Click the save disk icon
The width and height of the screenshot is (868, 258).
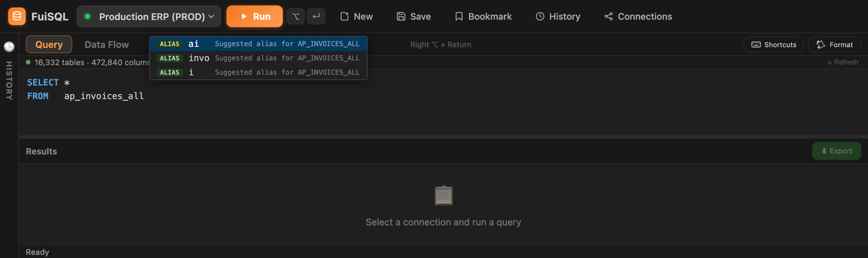pos(401,16)
